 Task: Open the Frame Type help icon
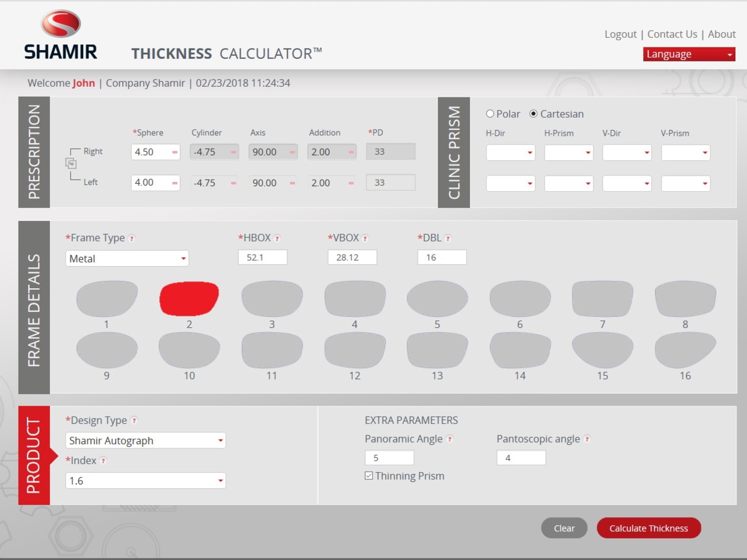[x=132, y=238]
